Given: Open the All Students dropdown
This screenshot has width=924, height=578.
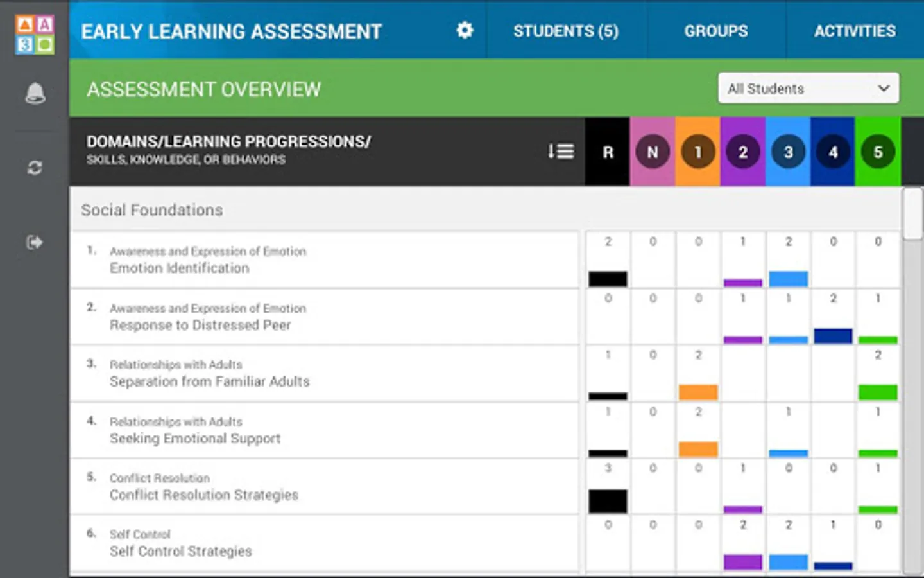Looking at the screenshot, I should (808, 89).
